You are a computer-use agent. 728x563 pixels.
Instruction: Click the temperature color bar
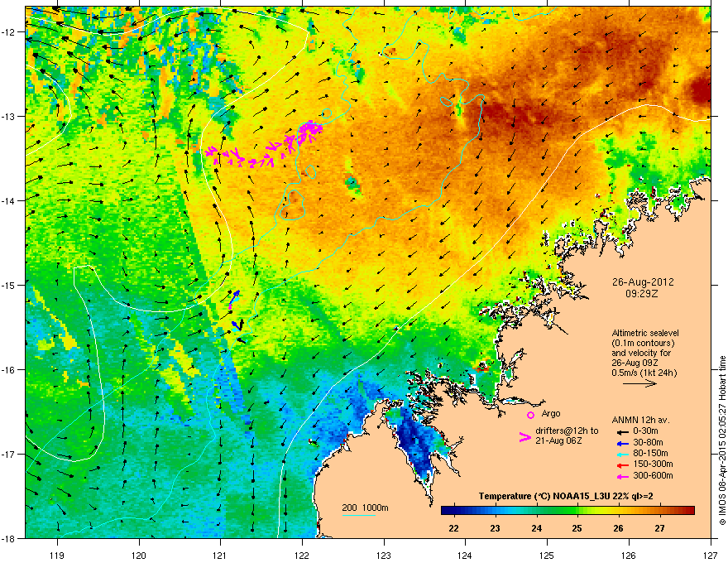point(568,511)
